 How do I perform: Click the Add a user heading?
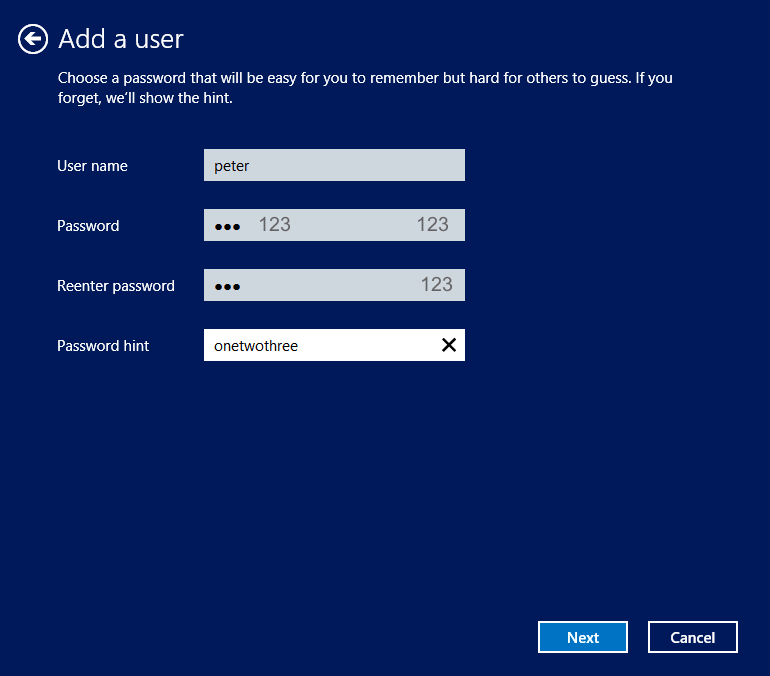pos(121,39)
